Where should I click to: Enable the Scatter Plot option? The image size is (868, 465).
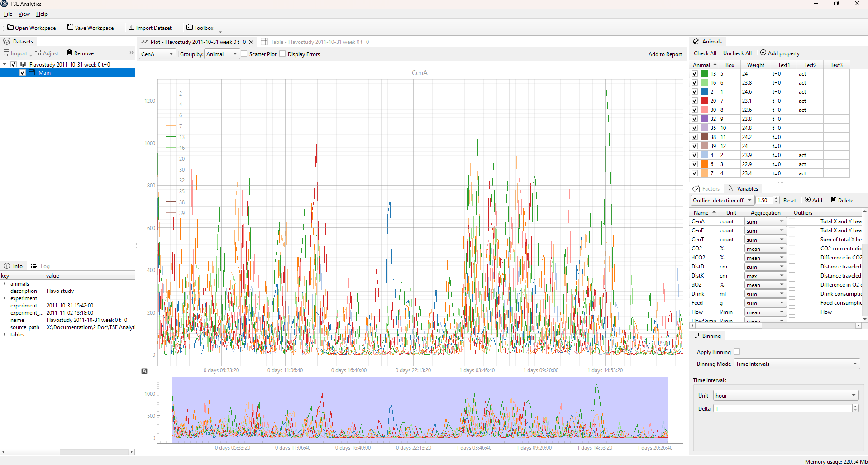point(244,53)
